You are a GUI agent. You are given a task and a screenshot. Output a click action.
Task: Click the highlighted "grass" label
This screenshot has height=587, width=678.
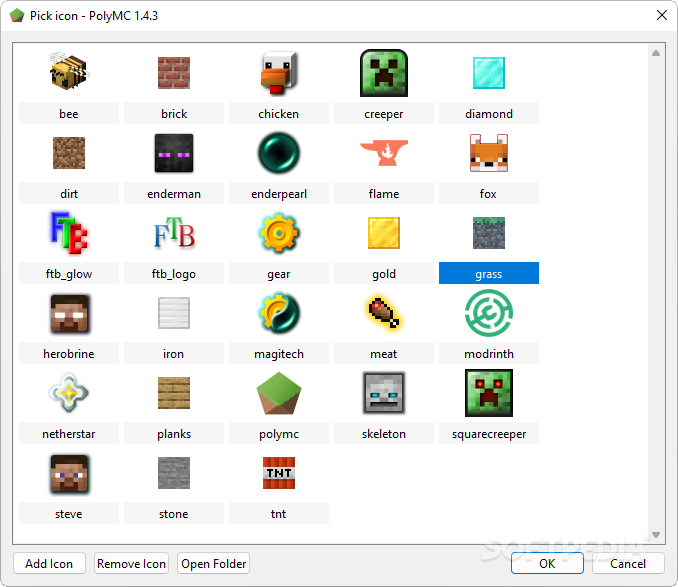[489, 274]
